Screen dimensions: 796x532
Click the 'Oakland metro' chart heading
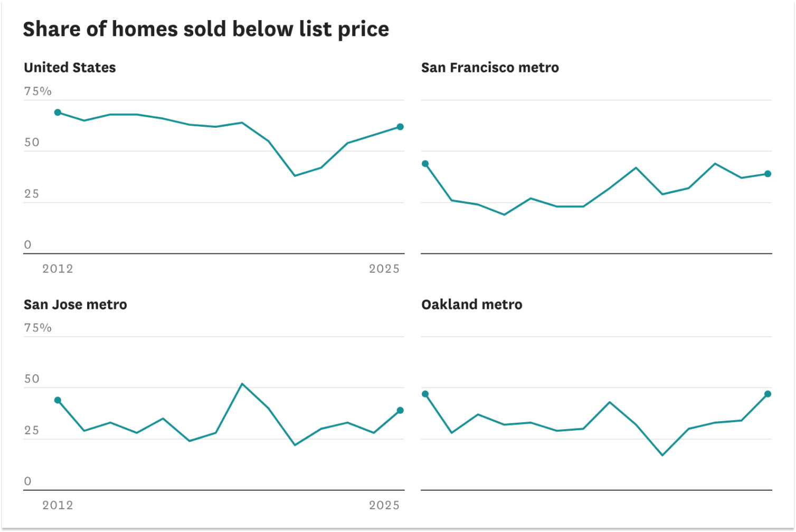point(472,305)
